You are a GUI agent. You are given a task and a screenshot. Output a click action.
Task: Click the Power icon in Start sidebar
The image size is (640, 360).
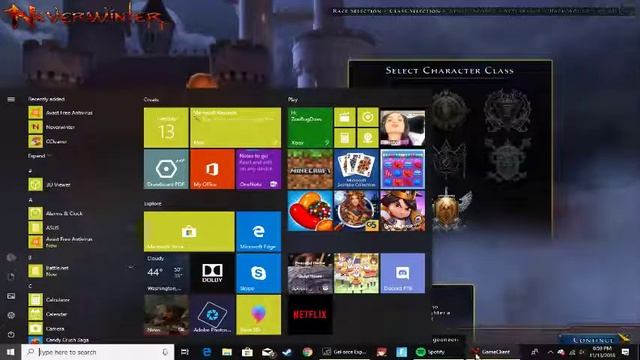[11, 334]
